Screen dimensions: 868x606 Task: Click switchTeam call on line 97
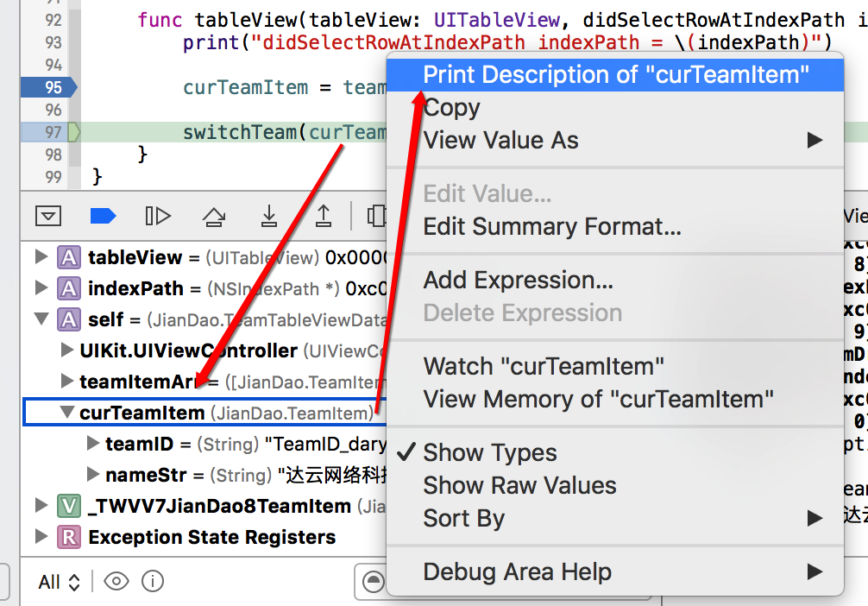(x=285, y=132)
